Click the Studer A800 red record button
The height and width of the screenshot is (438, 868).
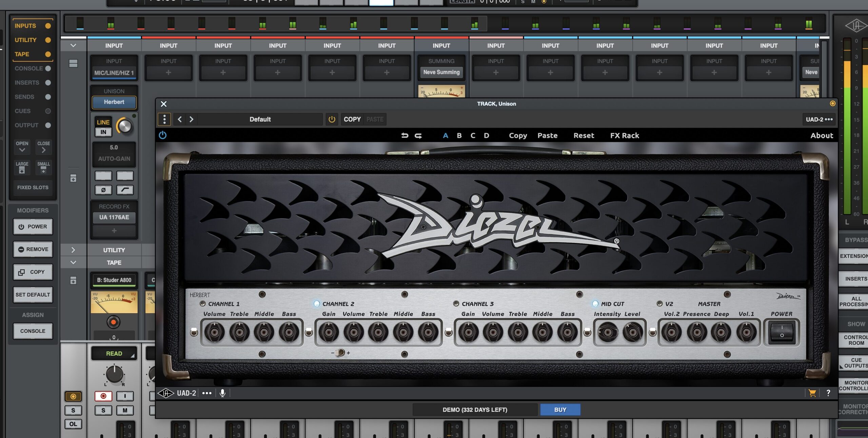[114, 322]
